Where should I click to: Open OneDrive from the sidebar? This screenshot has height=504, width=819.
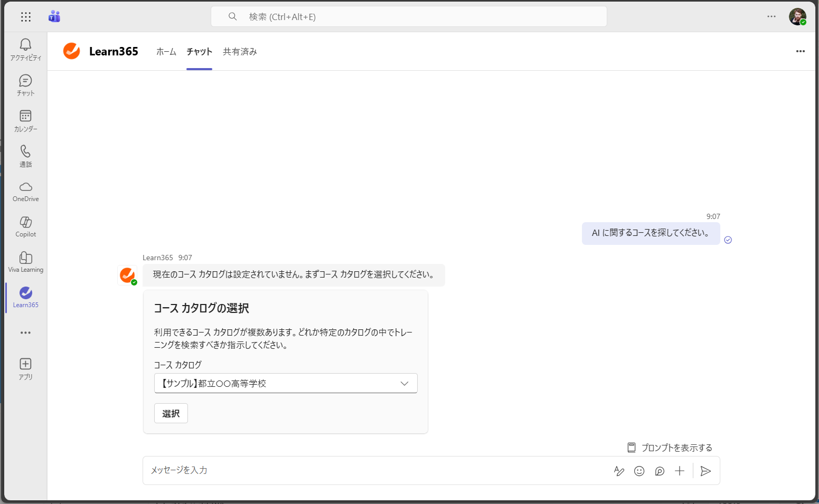click(x=25, y=191)
